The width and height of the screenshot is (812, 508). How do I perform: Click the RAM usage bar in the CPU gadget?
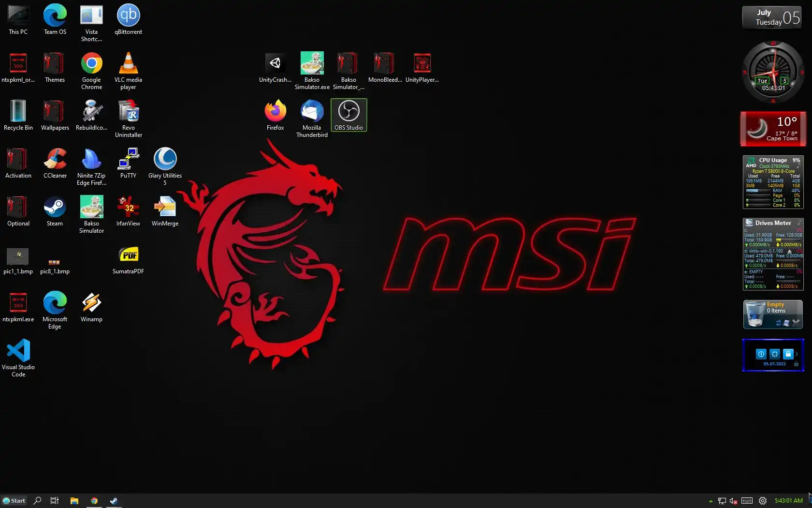click(x=758, y=191)
